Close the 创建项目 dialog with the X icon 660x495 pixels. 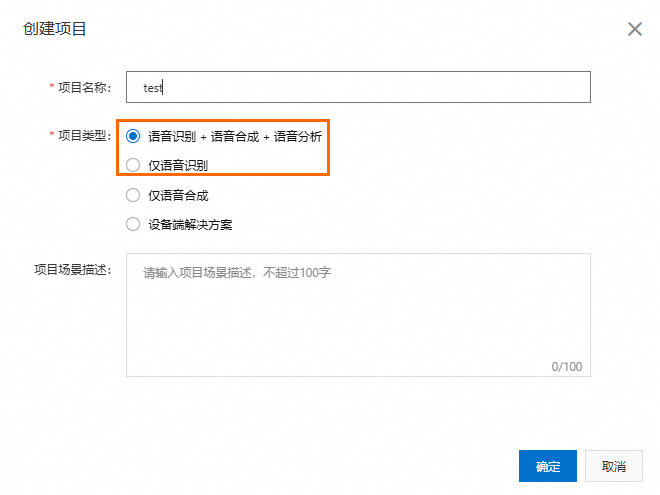tap(635, 29)
